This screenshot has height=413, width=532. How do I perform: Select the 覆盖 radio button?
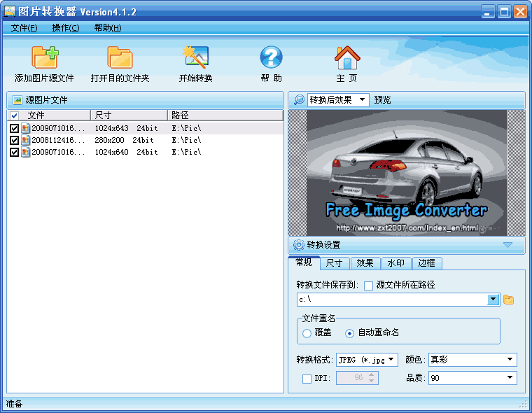click(307, 333)
